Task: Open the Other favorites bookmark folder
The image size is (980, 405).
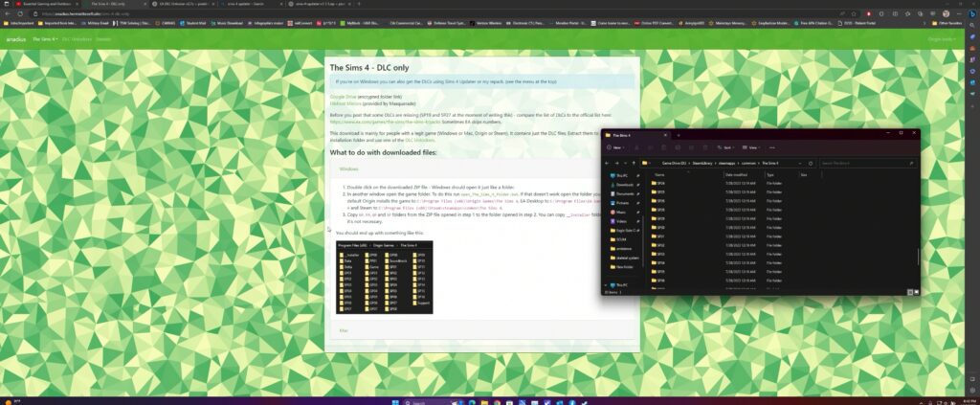Action: coord(947,23)
